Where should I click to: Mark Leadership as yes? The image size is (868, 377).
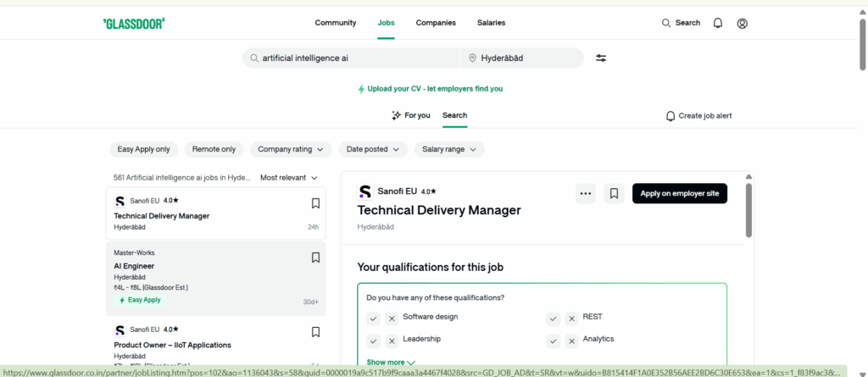pyautogui.click(x=374, y=341)
